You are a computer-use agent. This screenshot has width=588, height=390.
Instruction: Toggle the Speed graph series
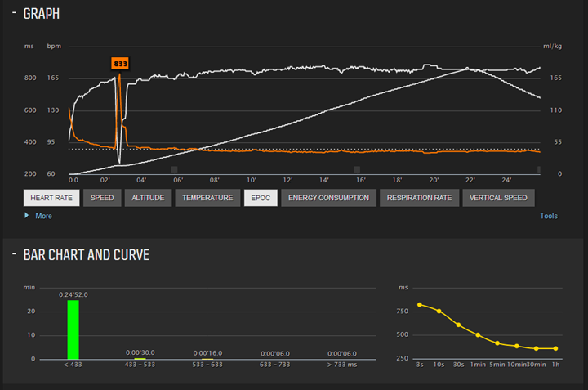point(102,198)
